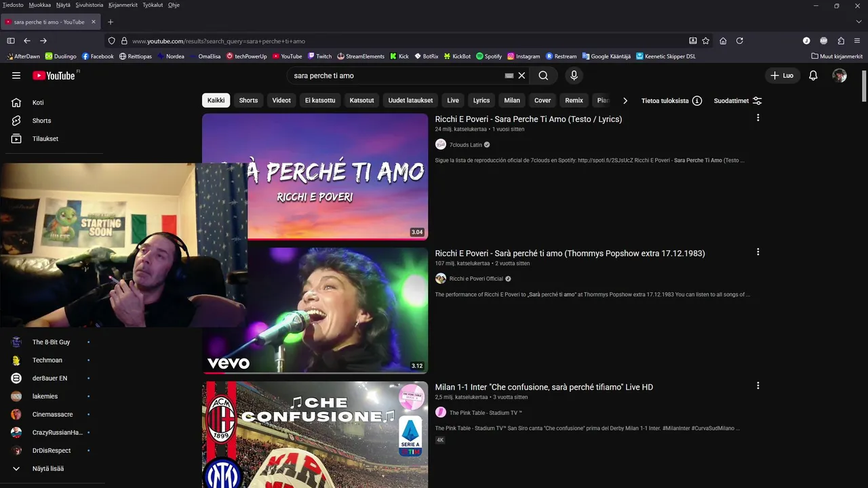Open the Kirjanmerkit menu
This screenshot has height=488, width=868.
123,5
